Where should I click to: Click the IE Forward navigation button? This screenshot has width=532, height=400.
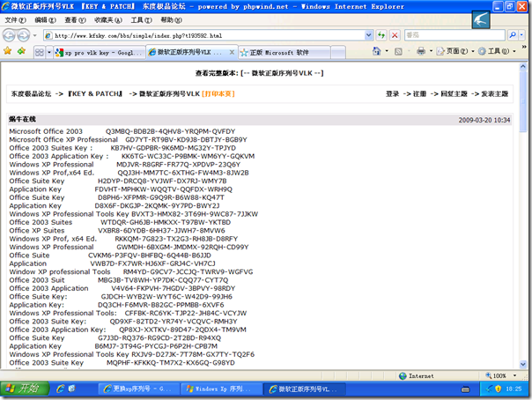click(23, 35)
